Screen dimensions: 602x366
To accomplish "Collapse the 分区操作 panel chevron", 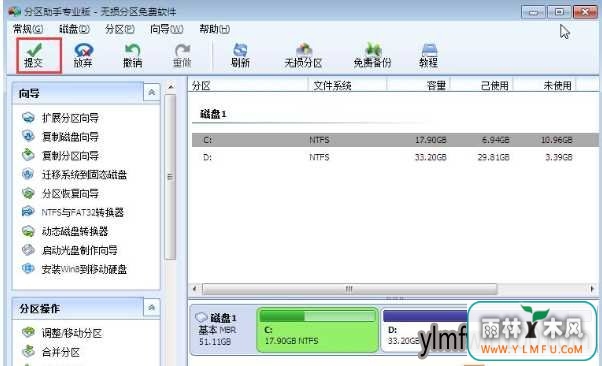I will point(152,308).
